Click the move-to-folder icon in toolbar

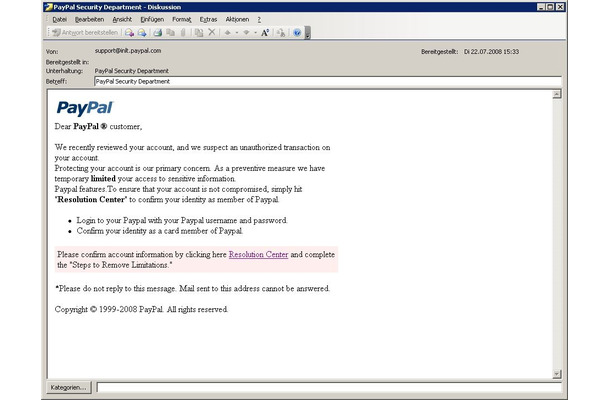point(199,33)
